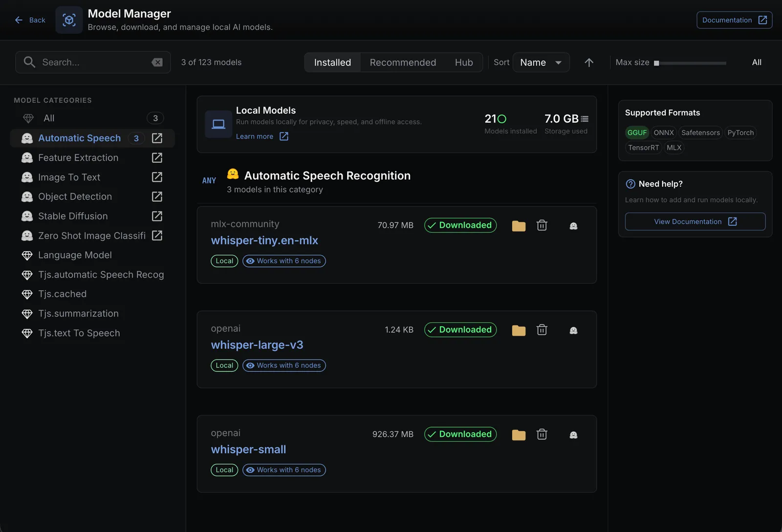Click the GGUF format chip

tap(637, 132)
